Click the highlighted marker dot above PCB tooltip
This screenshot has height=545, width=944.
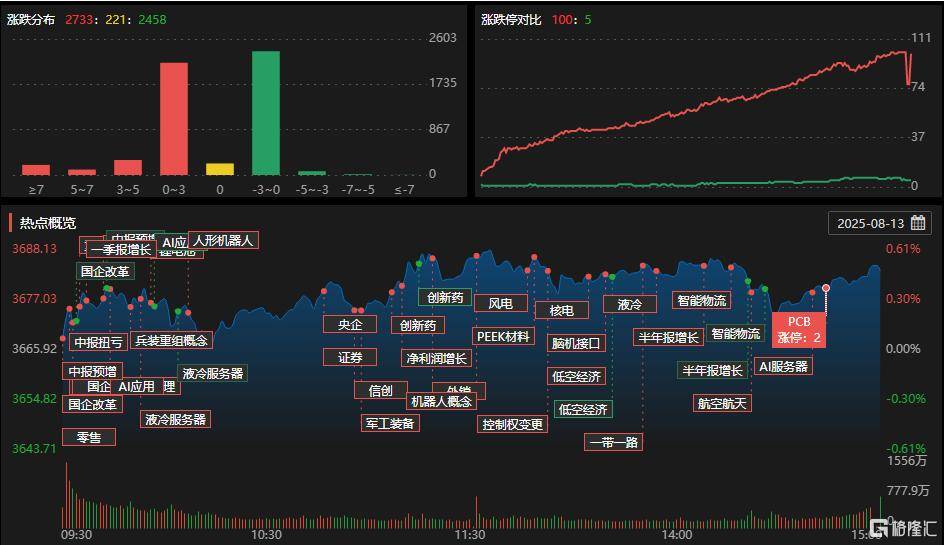pos(826,288)
